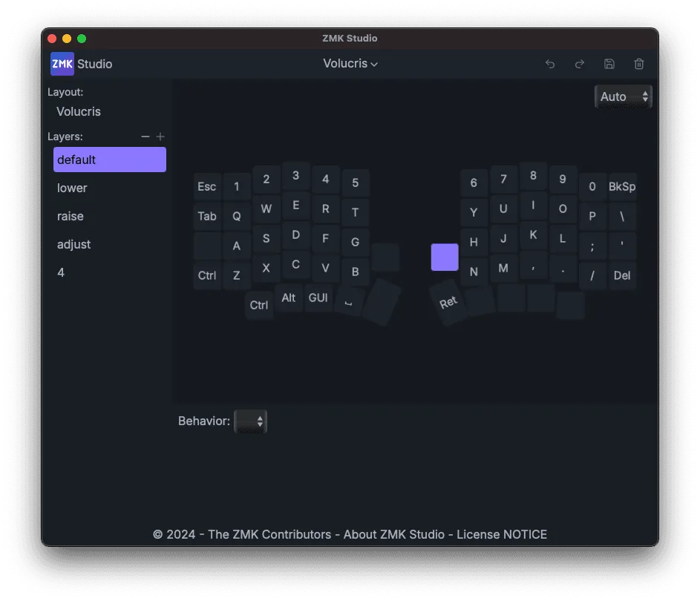Select the 0 number key
700x601 pixels.
(x=592, y=186)
